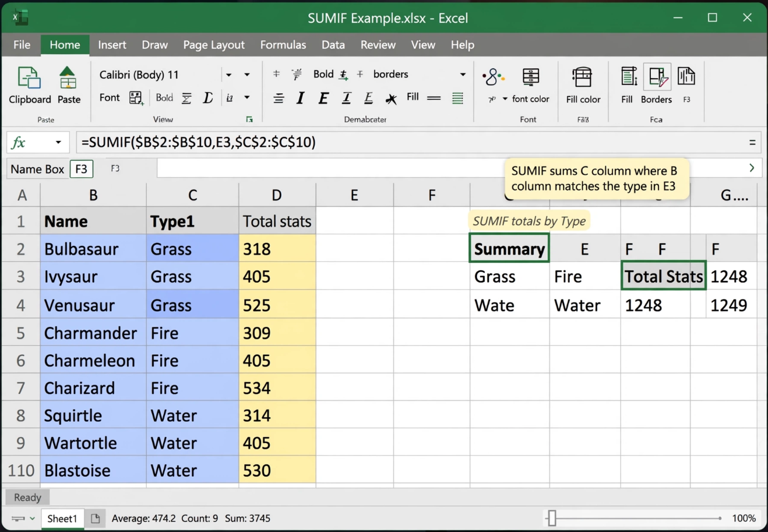Click the Paste icon
The image size is (768, 532).
[x=68, y=77]
